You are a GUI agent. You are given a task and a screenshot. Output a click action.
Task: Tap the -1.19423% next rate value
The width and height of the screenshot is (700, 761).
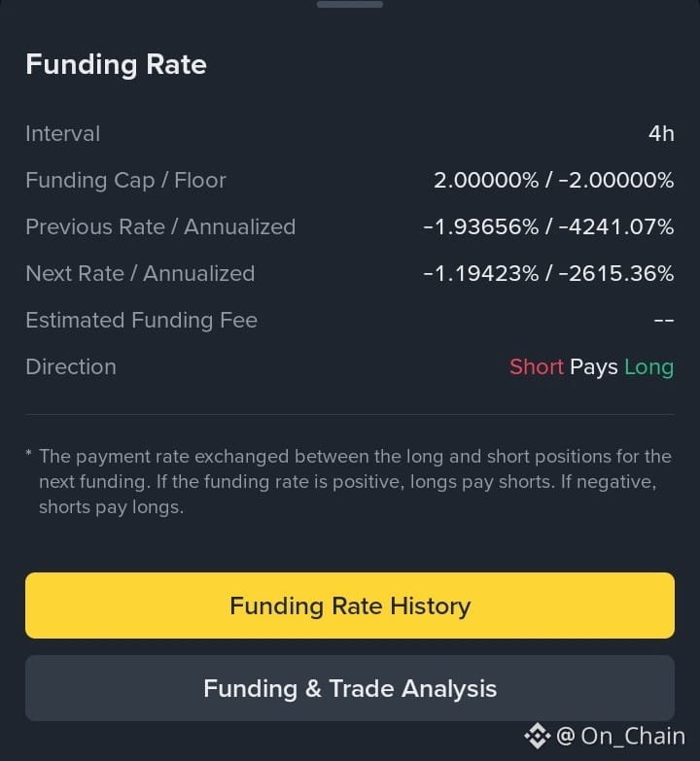(x=480, y=274)
